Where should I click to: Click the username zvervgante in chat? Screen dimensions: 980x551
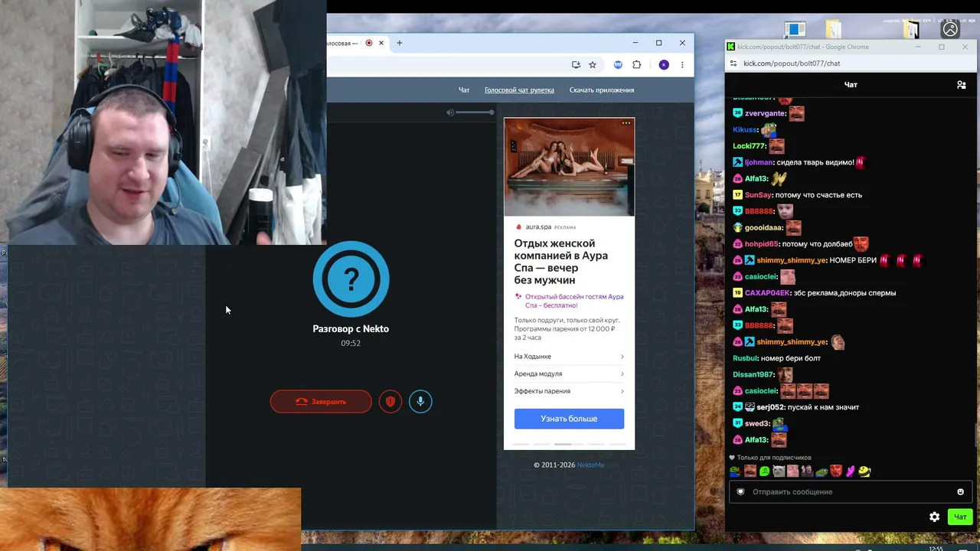763,113
